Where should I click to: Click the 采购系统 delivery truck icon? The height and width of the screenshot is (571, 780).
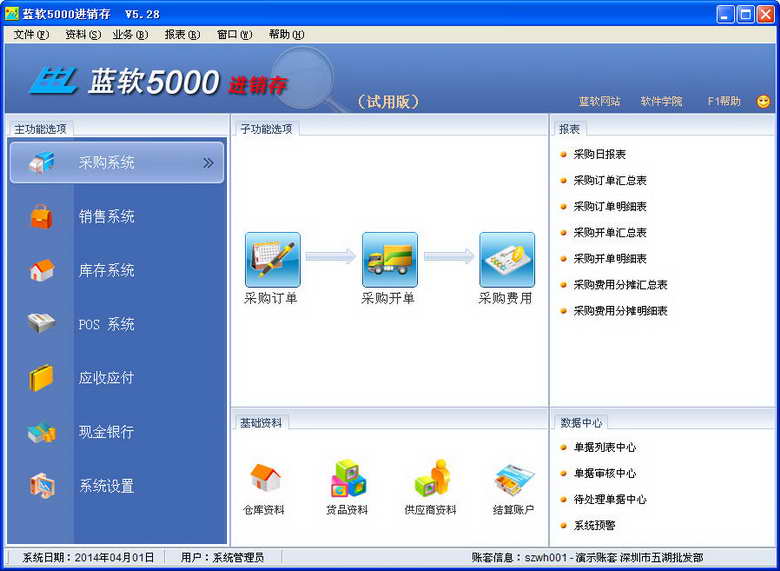[x=42, y=162]
